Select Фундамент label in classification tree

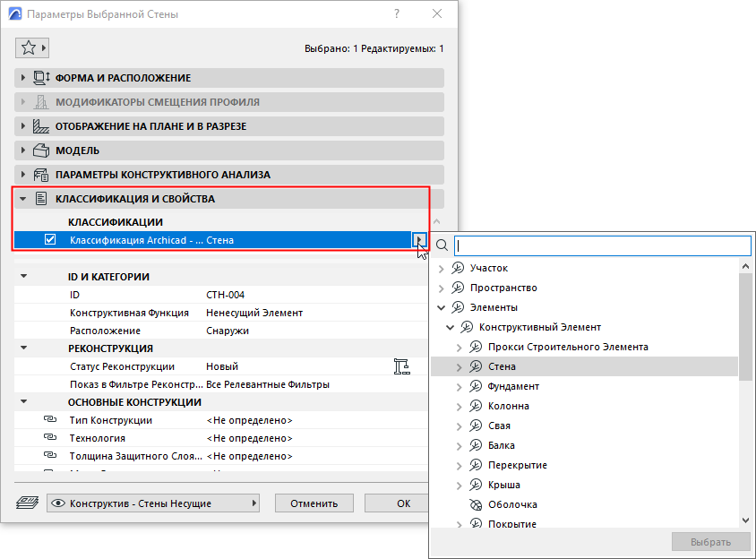[x=513, y=386]
